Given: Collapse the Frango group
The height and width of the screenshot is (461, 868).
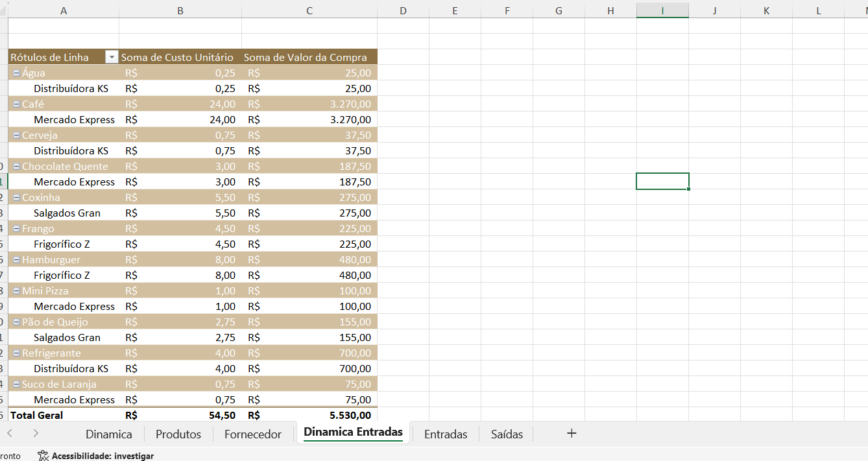Looking at the screenshot, I should click(17, 229).
